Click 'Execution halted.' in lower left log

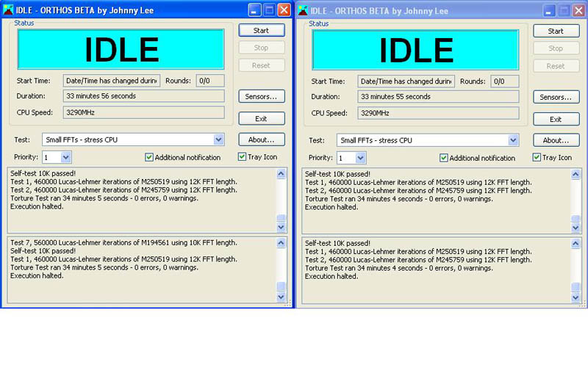[x=37, y=276]
